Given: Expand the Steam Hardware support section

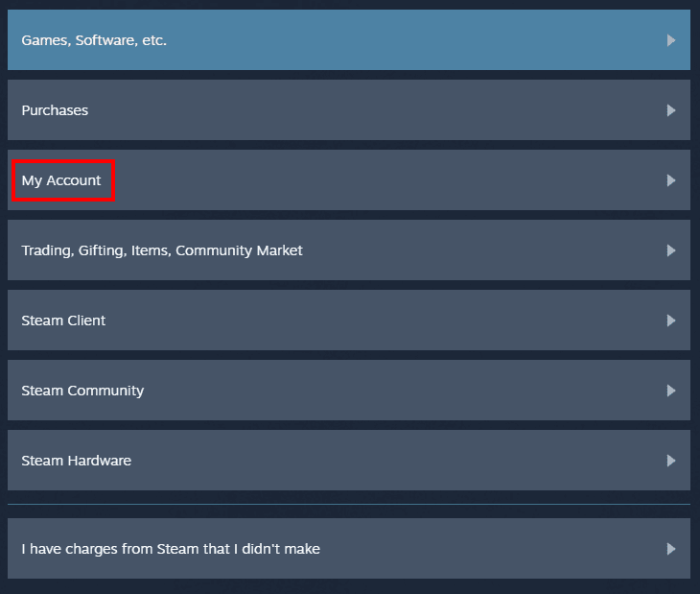Looking at the screenshot, I should point(76,461).
